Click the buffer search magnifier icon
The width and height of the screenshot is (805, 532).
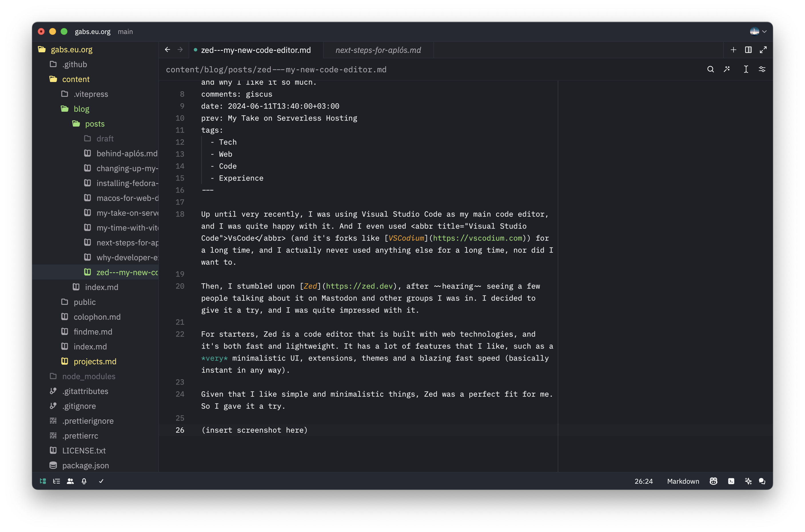tap(710, 69)
